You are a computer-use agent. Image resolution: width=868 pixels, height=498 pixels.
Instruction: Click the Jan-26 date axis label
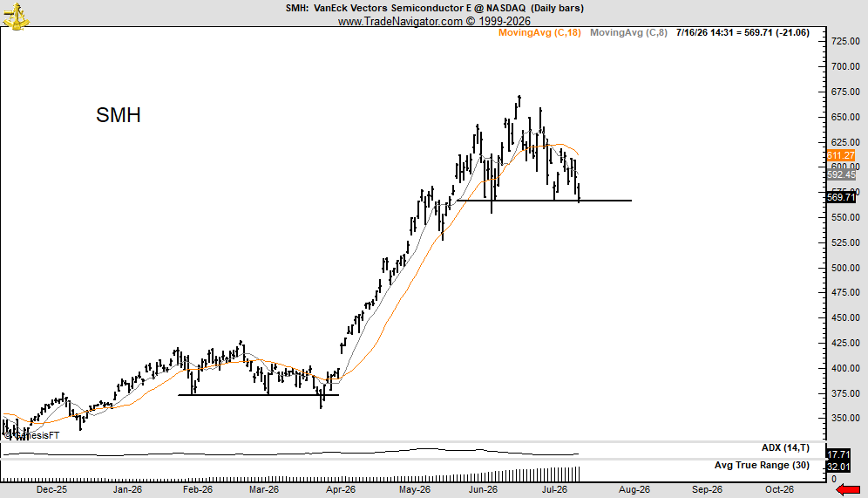(x=127, y=489)
